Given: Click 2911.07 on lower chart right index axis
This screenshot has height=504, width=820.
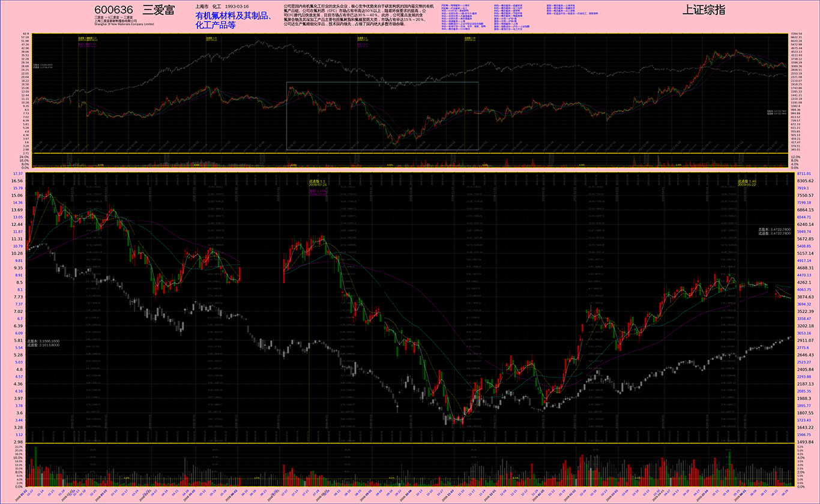Looking at the screenshot, I should pos(806,340).
